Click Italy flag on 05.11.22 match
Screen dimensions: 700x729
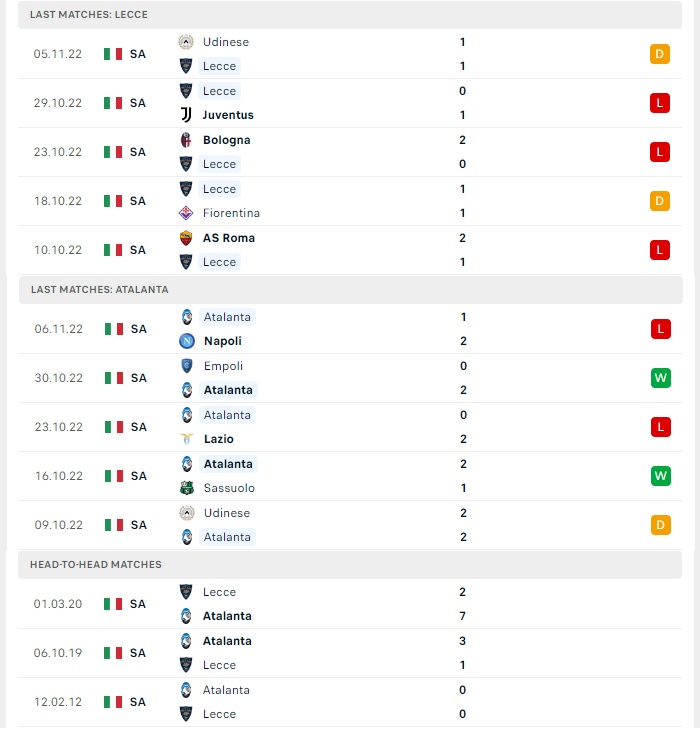coord(113,54)
